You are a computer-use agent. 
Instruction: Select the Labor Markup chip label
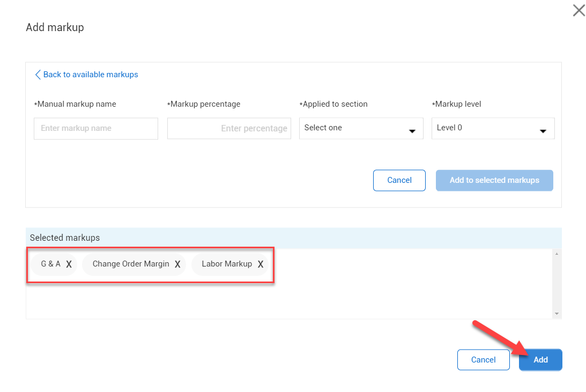tap(226, 264)
